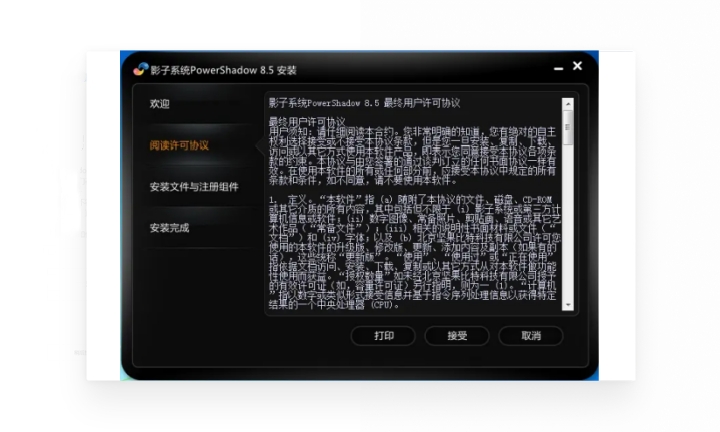Image resolution: width=720 pixels, height=432 pixels.
Task: Click the scrollbar up arrow
Action: (568, 102)
